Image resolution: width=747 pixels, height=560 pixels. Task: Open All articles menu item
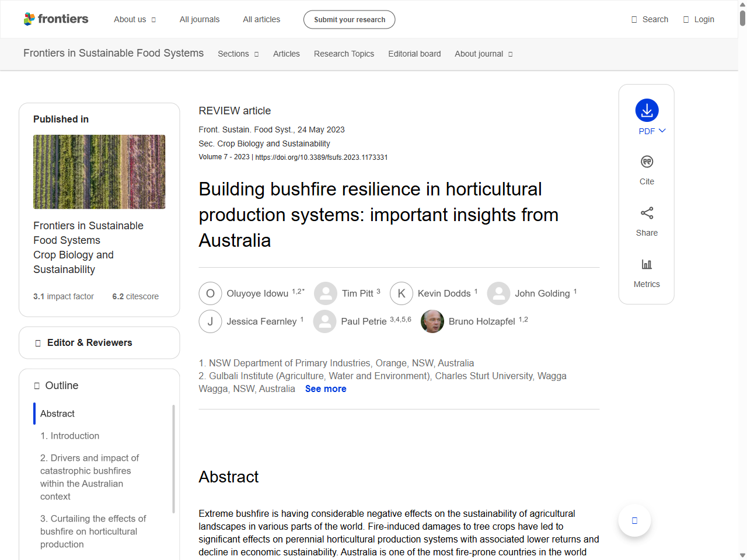pyautogui.click(x=261, y=19)
